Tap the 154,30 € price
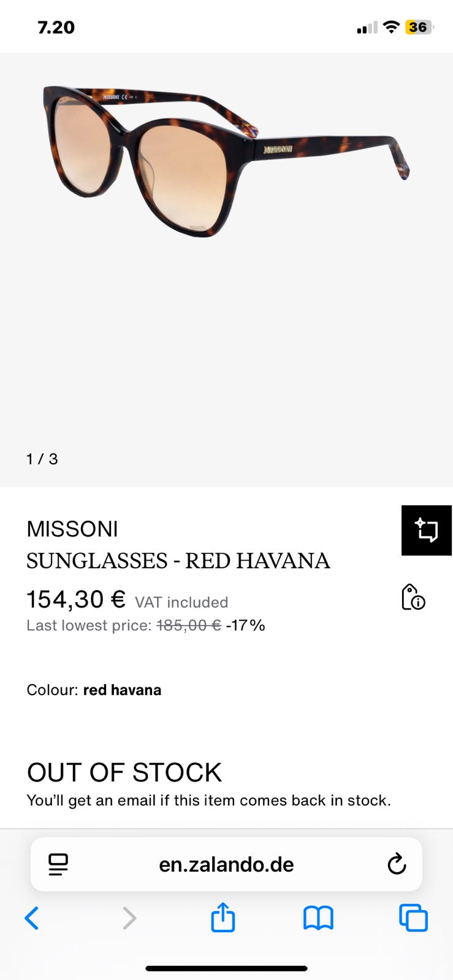This screenshot has width=453, height=980. 76,600
